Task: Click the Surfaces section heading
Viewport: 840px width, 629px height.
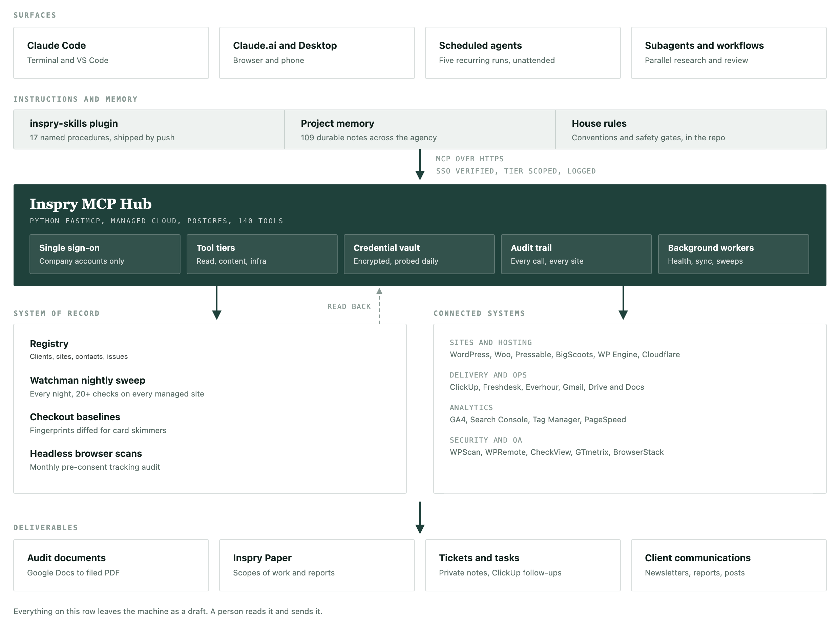Action: pos(35,15)
